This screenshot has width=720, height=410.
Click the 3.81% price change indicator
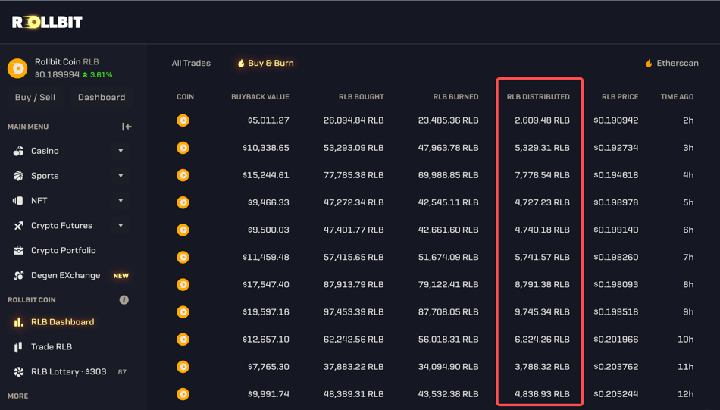97,74
